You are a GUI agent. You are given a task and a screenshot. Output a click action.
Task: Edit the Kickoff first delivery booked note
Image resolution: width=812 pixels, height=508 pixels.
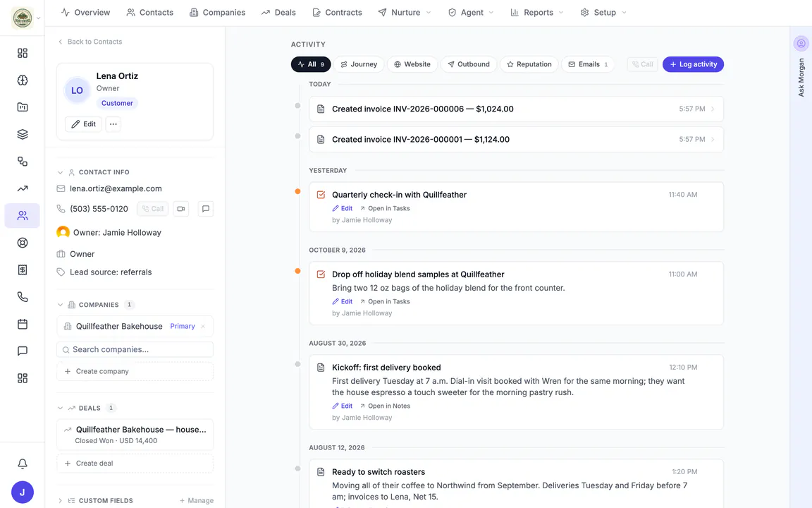343,406
